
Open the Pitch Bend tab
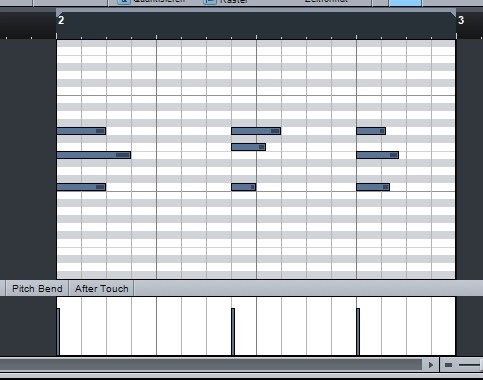click(x=37, y=288)
